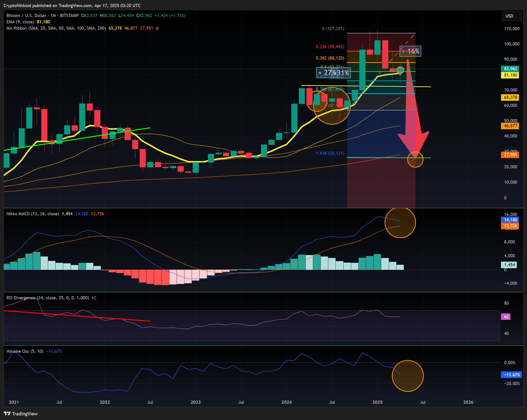Click the 110,000 price scale tick
Screen dimensions: 527x420
(x=512, y=29)
